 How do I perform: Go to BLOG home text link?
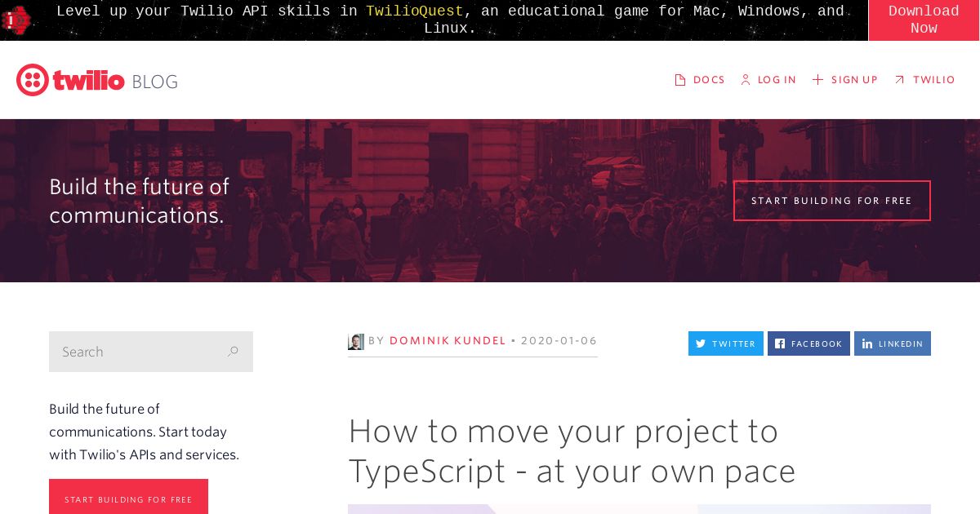[x=154, y=82]
